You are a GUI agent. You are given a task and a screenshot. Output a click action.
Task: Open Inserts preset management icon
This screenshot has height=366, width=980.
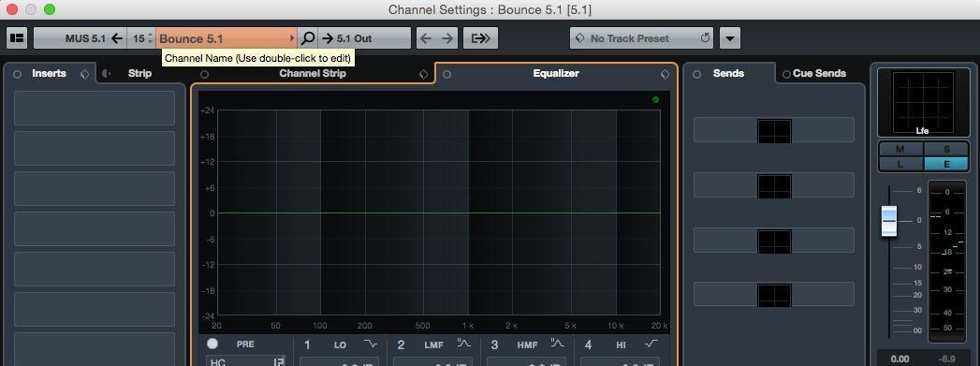click(85, 74)
